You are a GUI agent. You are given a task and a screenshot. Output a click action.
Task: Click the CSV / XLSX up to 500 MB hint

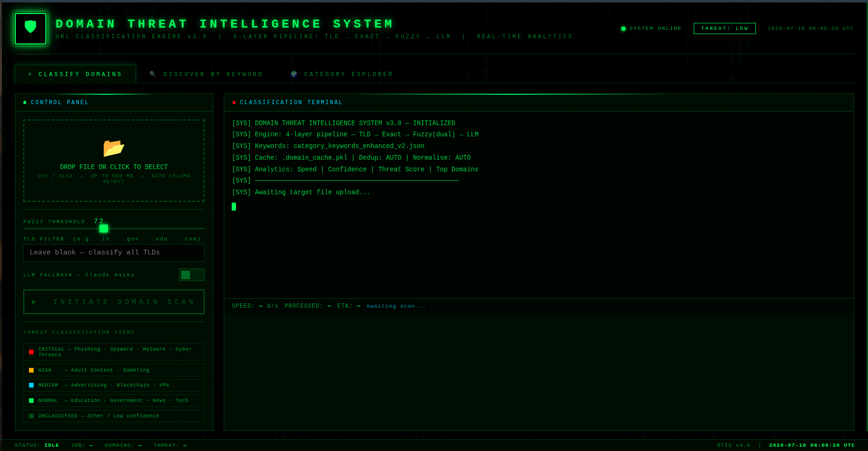114,179
